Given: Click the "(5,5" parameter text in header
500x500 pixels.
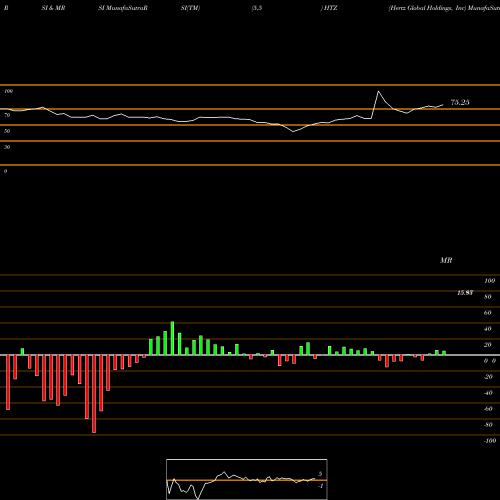Looking at the screenshot, I should (x=257, y=8).
